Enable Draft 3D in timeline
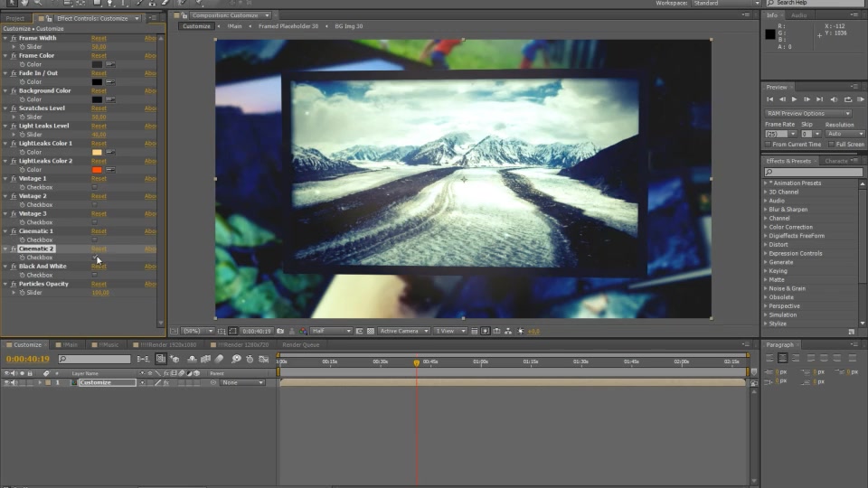 175,359
